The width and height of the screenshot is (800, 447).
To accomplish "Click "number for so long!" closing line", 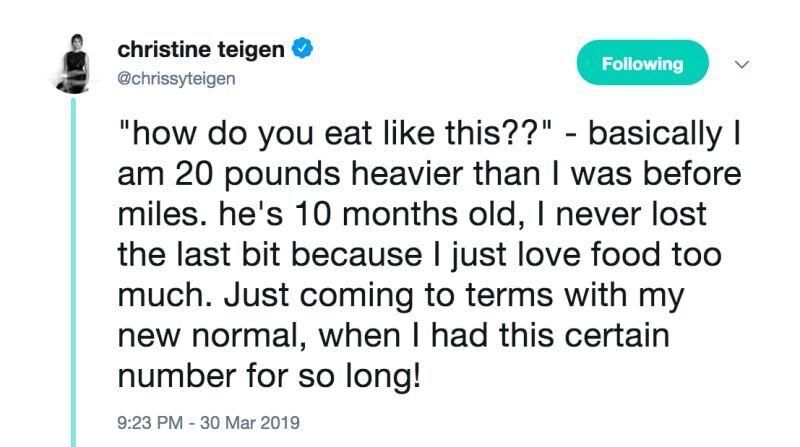I will (x=269, y=376).
